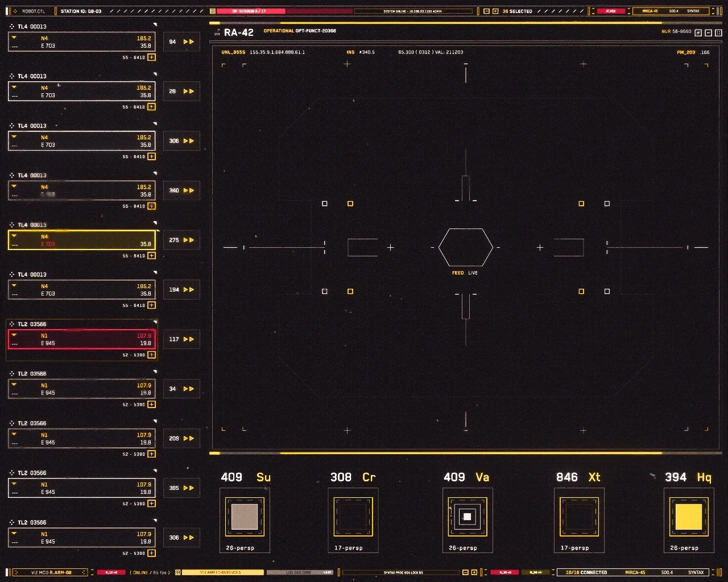728x582 pixels.
Task: Click the 10/16 CONNECTED status button
Action: click(x=586, y=572)
